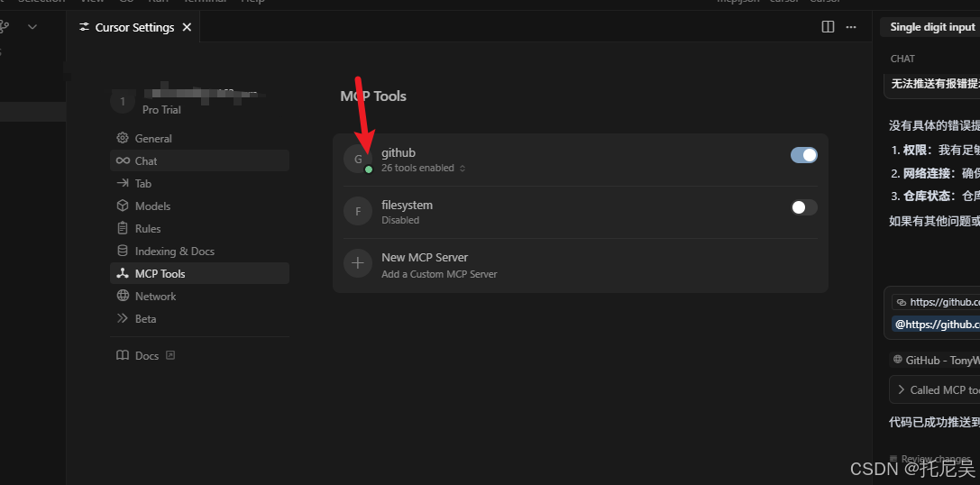Click the MCP Tools node icon
This screenshot has width=980, height=485.
point(123,273)
